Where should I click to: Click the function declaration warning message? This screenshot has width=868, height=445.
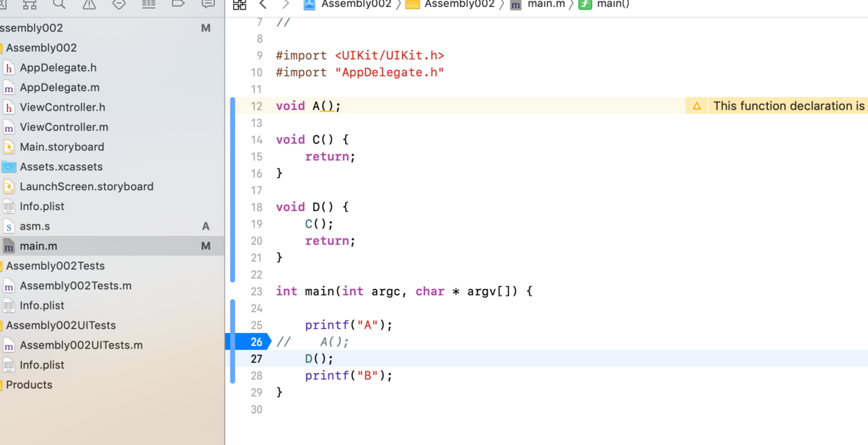[x=789, y=106]
